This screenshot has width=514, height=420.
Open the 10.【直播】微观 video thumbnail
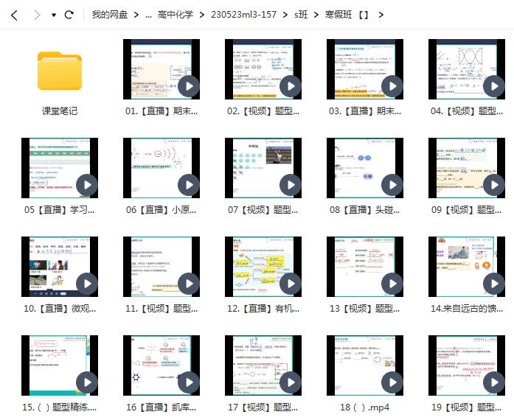pos(60,267)
